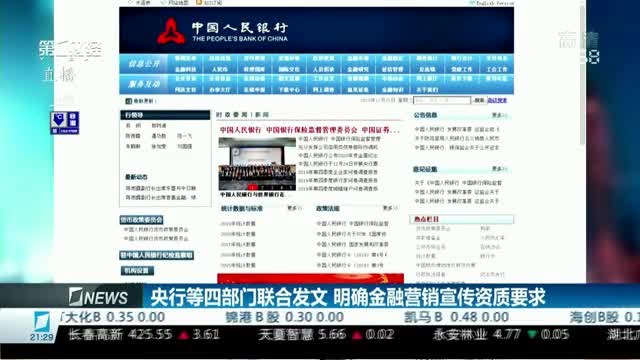640x360 pixels.
Task: Expand 更多 next to 政策法规
Action: [390, 208]
